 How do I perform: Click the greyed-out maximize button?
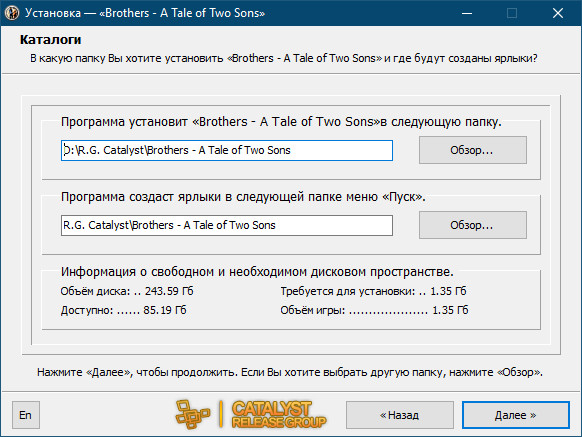click(x=512, y=13)
